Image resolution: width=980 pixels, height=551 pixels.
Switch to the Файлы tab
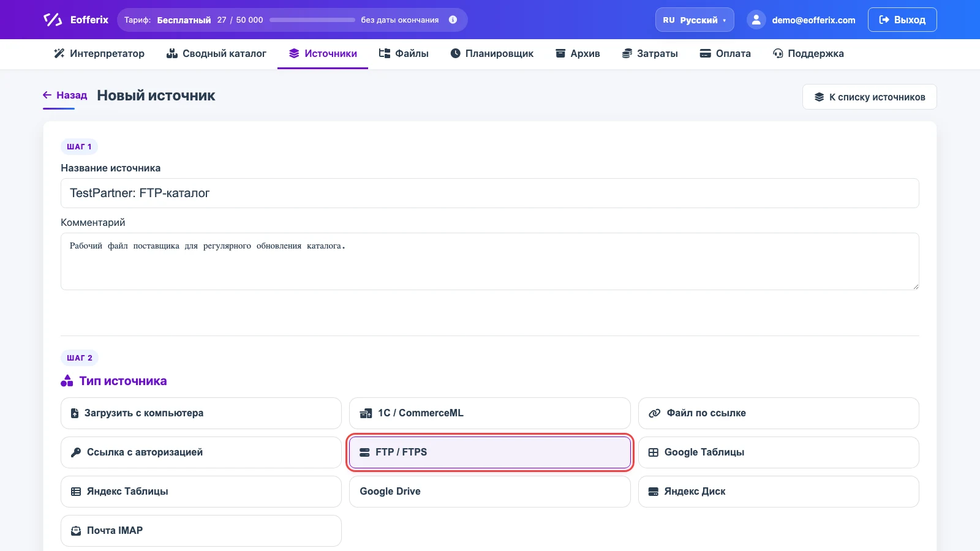(x=404, y=53)
